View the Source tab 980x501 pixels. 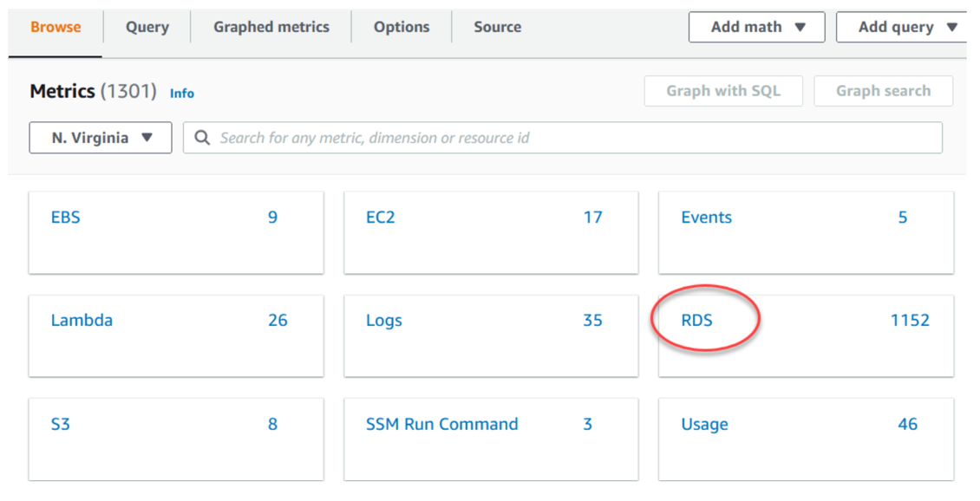pyautogui.click(x=497, y=27)
